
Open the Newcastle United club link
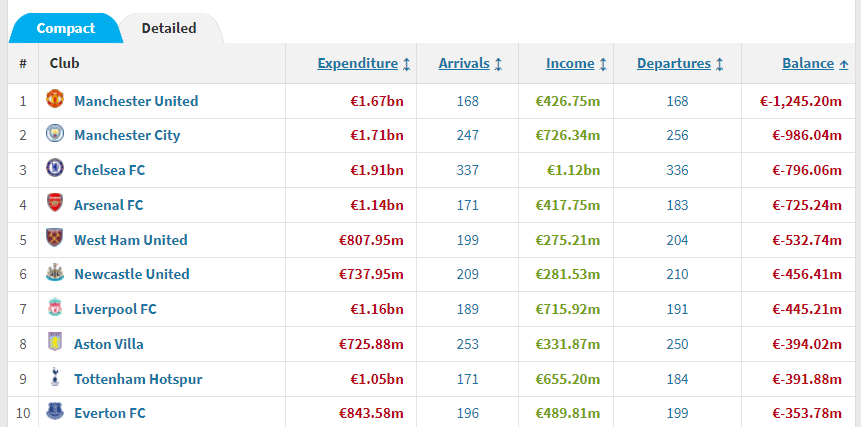point(132,274)
